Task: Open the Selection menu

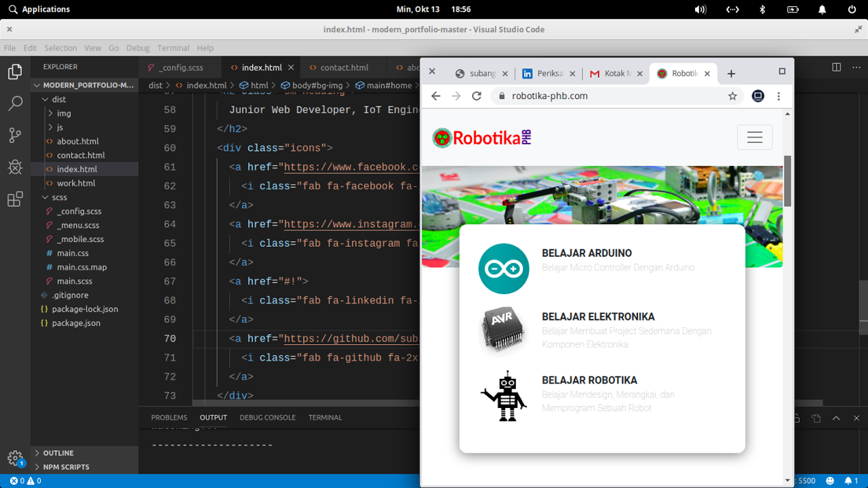Action: click(60, 48)
